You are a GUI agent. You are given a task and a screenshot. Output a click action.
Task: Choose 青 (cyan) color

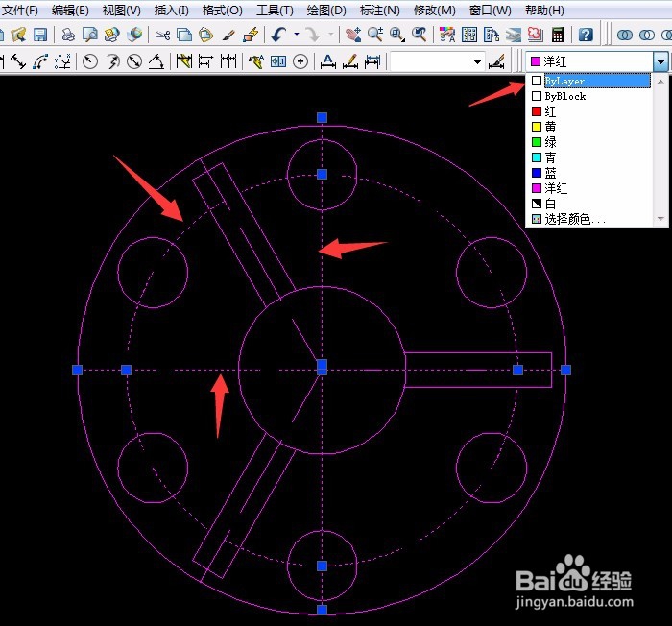(x=590, y=157)
